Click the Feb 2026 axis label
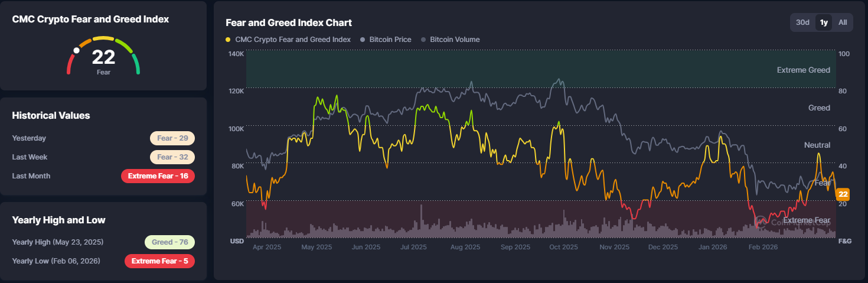 click(762, 247)
